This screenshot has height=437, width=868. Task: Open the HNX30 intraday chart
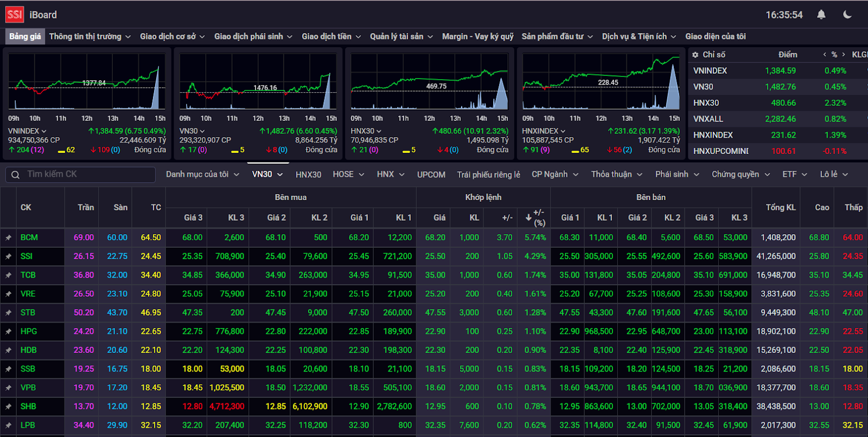[x=430, y=82]
